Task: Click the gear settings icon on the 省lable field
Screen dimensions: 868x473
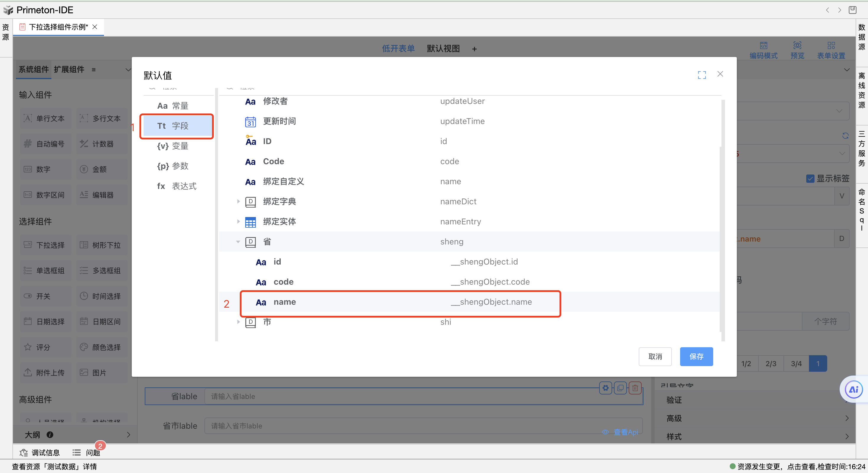Action: 606,388
